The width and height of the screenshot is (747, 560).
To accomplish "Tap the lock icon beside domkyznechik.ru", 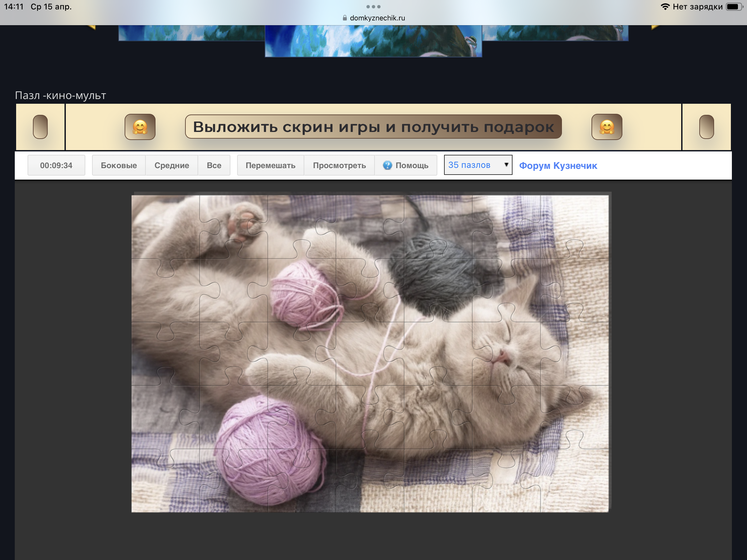I will pyautogui.click(x=345, y=18).
